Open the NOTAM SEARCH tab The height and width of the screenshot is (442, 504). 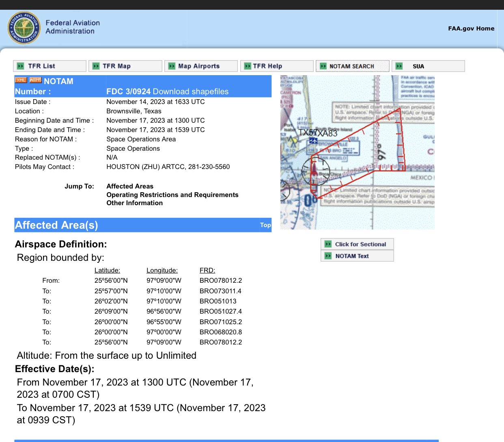(353, 66)
